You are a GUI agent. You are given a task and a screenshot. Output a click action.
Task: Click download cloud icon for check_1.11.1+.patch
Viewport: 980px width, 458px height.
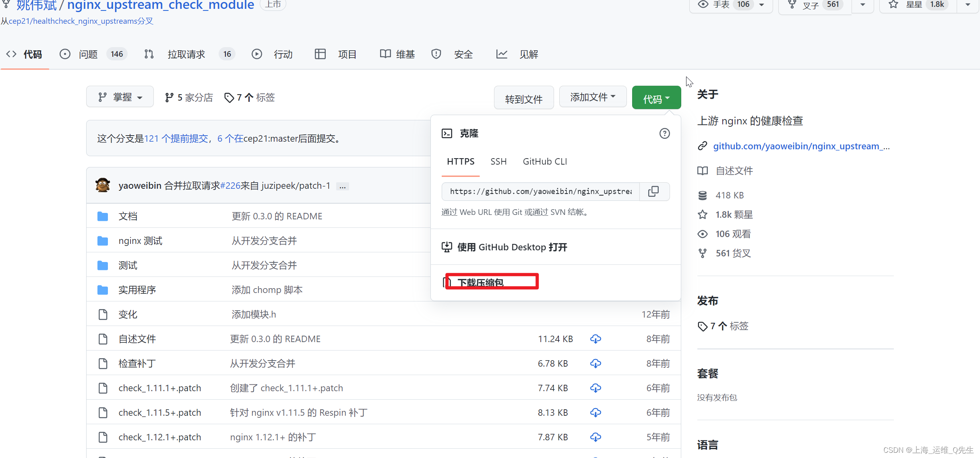tap(595, 388)
